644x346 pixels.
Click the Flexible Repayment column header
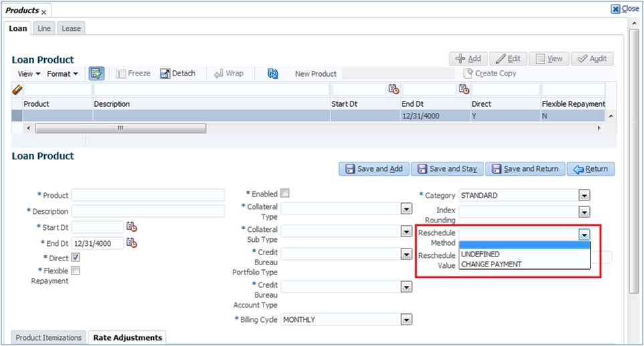pyautogui.click(x=573, y=104)
